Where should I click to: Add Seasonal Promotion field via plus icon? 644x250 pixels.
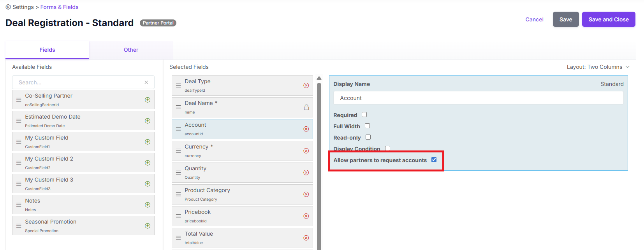click(148, 226)
